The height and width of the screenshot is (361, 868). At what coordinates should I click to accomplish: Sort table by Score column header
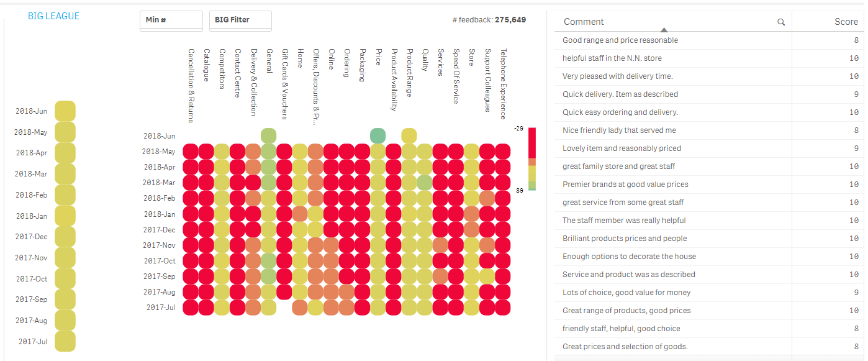coord(846,22)
